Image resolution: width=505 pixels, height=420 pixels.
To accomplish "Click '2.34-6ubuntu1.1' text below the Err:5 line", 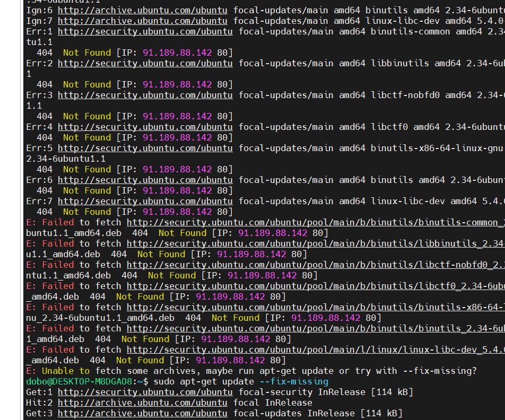I will click(66, 159).
